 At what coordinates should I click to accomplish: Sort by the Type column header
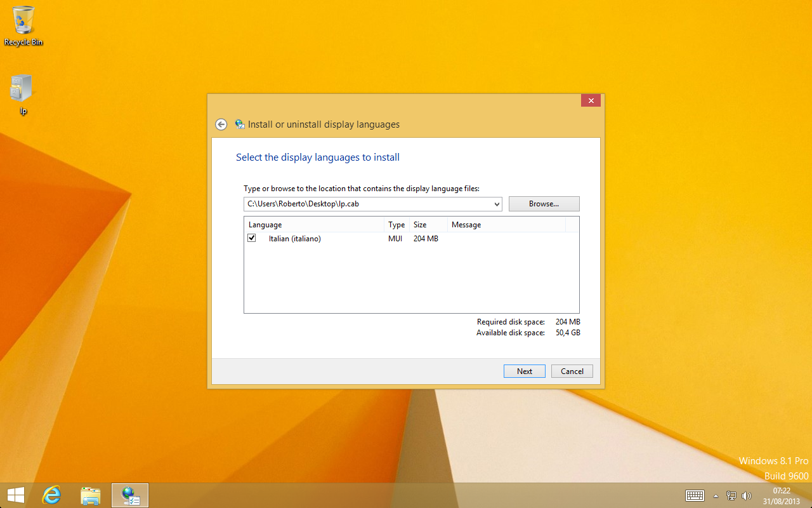[x=396, y=225]
